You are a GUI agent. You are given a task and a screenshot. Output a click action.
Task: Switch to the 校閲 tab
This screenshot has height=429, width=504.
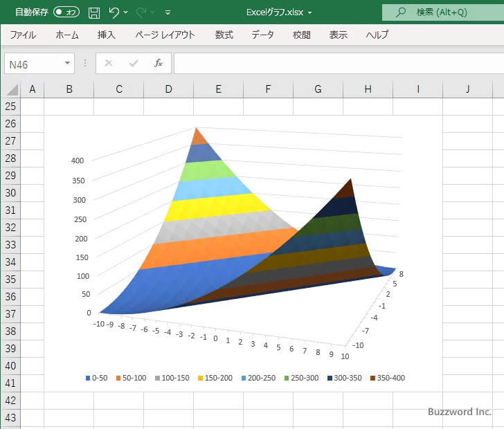click(302, 35)
